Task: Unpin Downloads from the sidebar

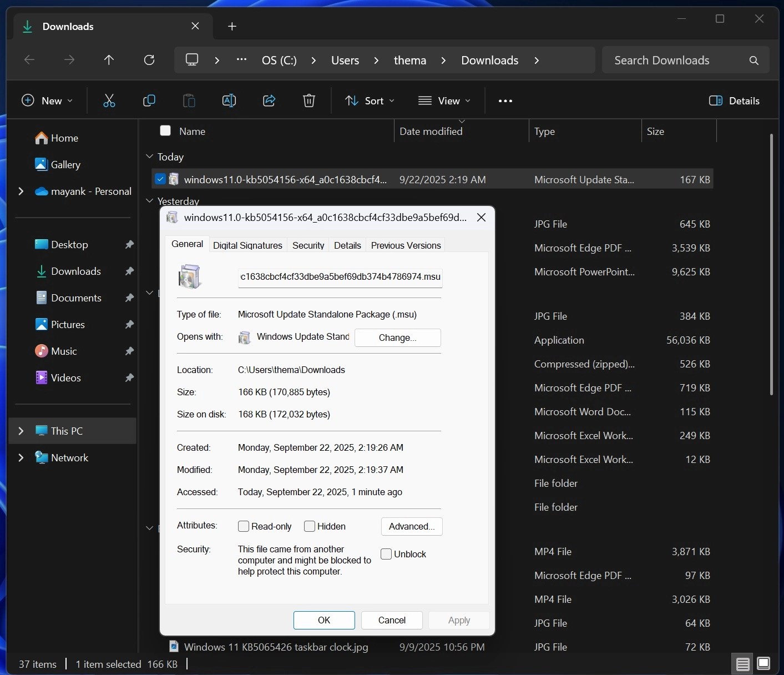Action: click(x=129, y=271)
